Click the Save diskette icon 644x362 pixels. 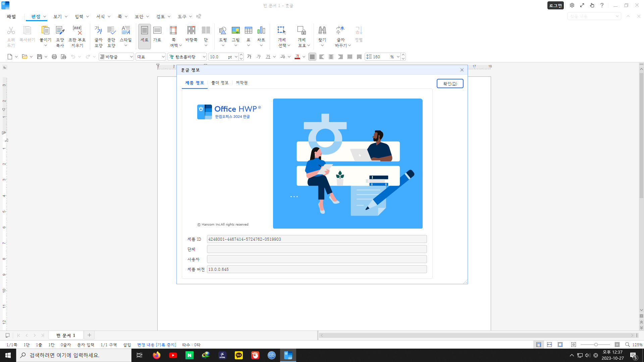click(40, 57)
